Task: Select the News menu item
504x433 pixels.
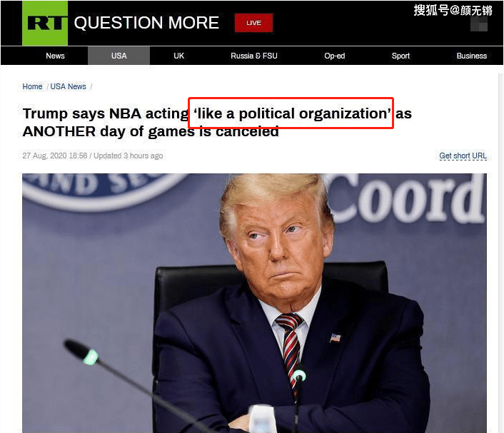Action: [x=55, y=56]
